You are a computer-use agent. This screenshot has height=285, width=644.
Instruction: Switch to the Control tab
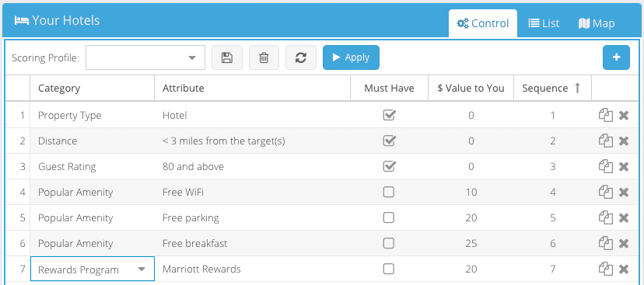click(483, 23)
